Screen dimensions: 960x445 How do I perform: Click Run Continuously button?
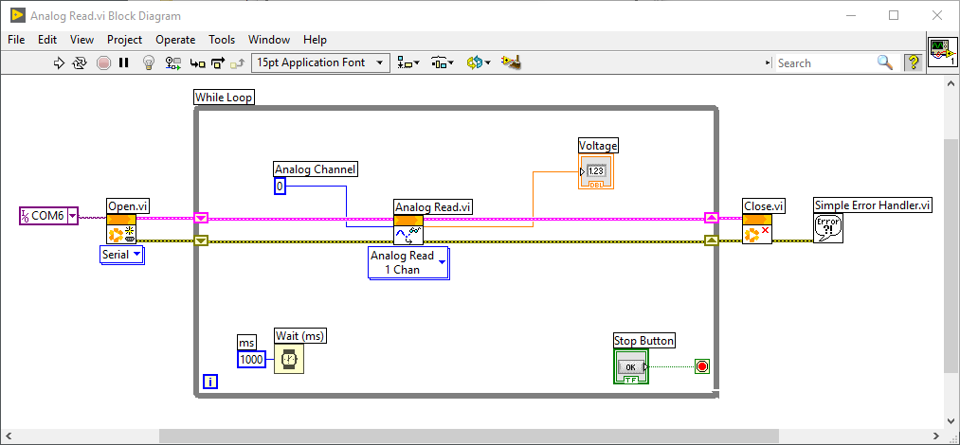point(80,62)
